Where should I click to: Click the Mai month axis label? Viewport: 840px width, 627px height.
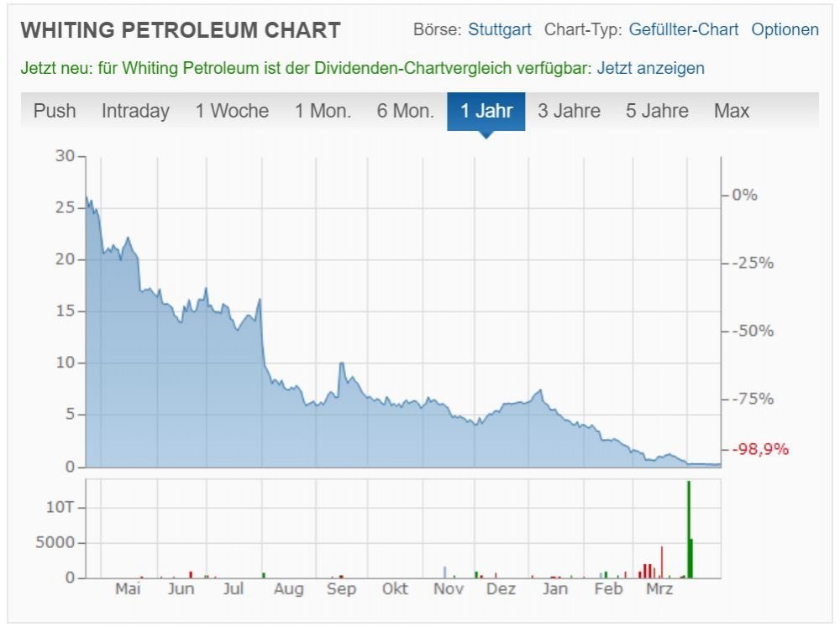[x=128, y=589]
